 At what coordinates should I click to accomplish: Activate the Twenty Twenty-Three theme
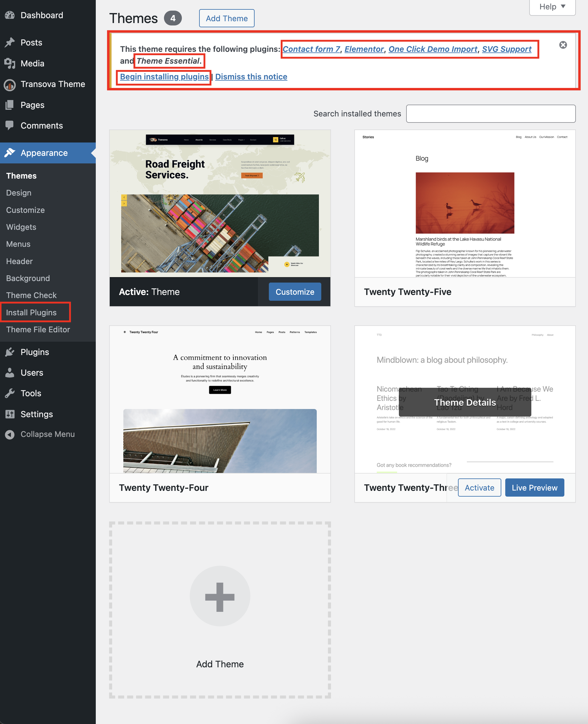[x=479, y=488]
